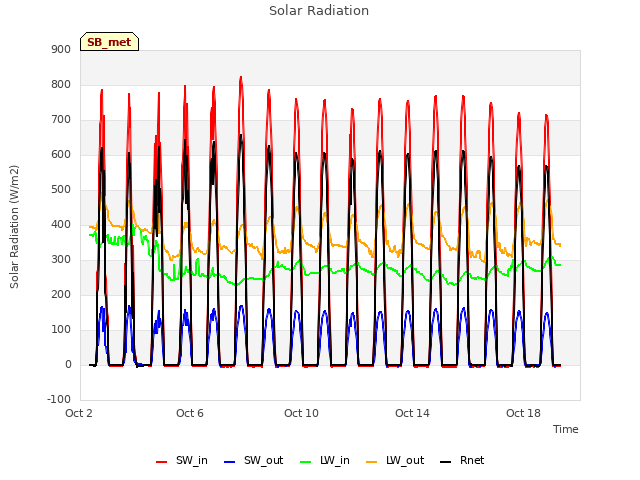Click the 400 y-axis tick label
Image resolution: width=640 pixels, height=480 pixels.
[61, 224]
